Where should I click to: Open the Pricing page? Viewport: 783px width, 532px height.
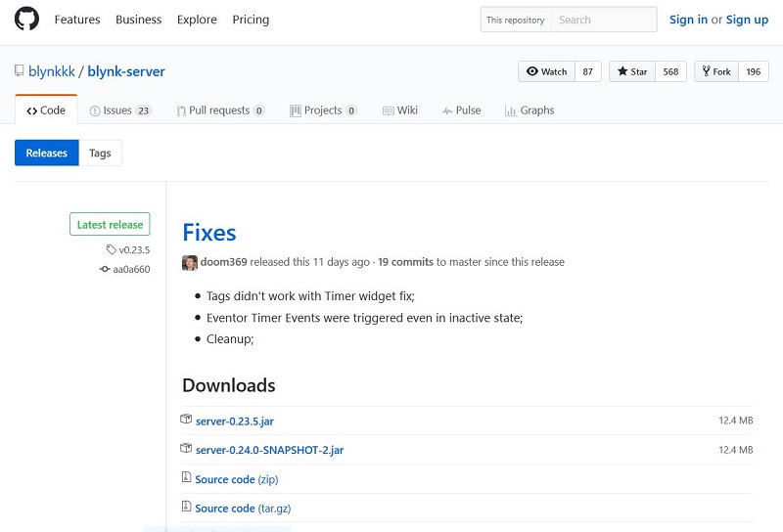click(251, 20)
